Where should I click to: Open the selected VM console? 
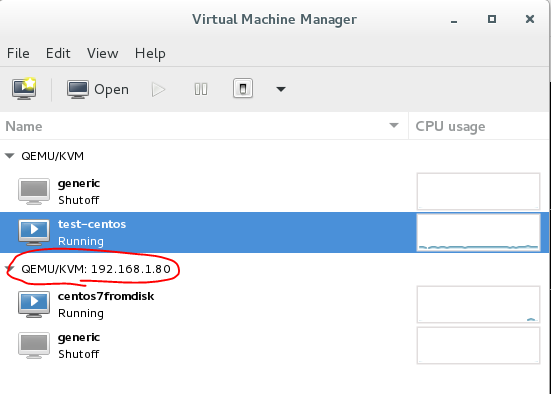tap(98, 89)
